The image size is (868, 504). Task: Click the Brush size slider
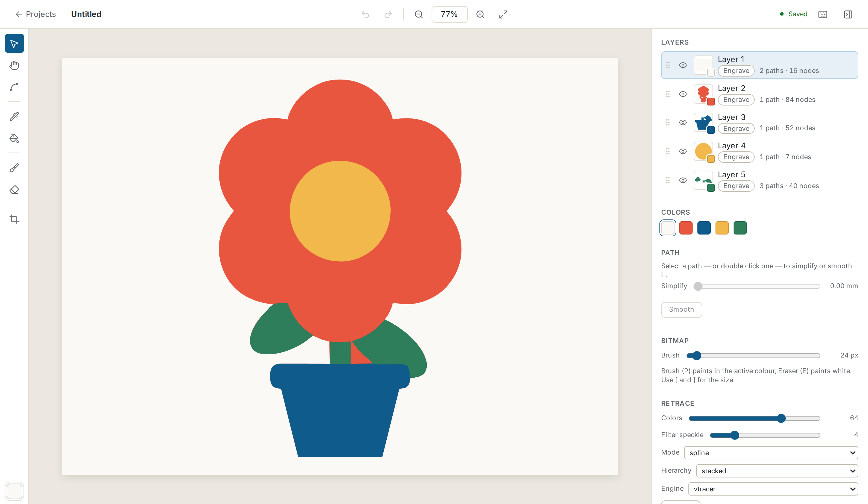tap(753, 355)
